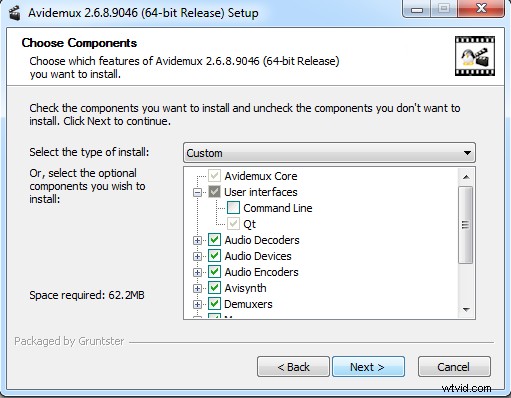Viewport: 511px width, 398px height.
Task: Uncheck the Audio Devices checkbox
Action: [214, 256]
